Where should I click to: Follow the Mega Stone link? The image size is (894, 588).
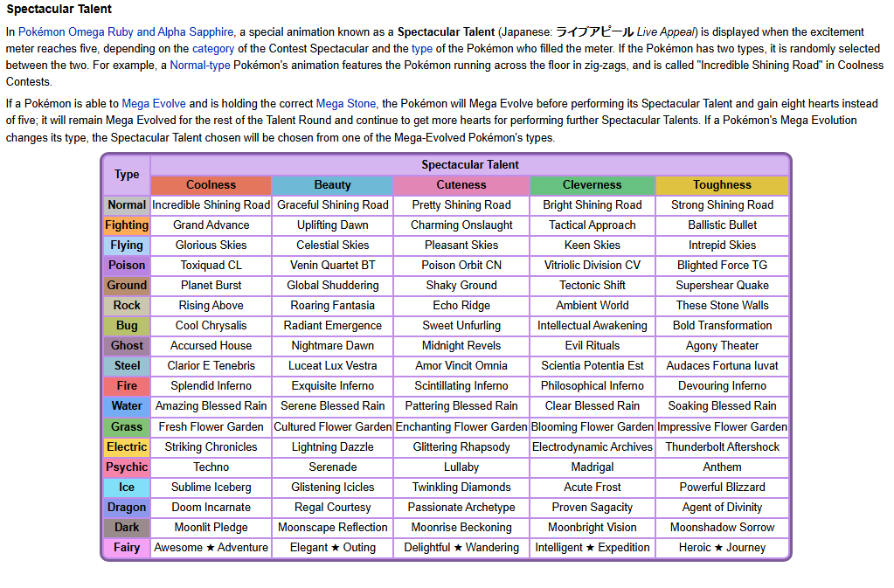click(x=346, y=104)
